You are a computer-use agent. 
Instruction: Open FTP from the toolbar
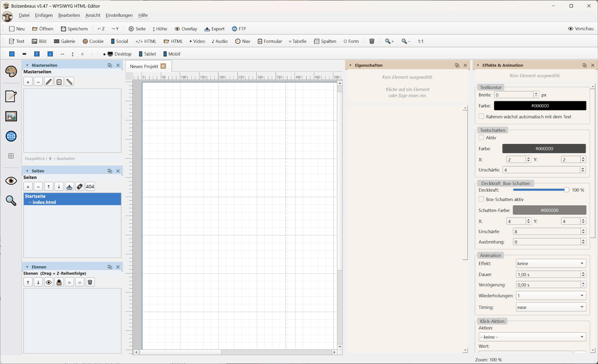[239, 29]
